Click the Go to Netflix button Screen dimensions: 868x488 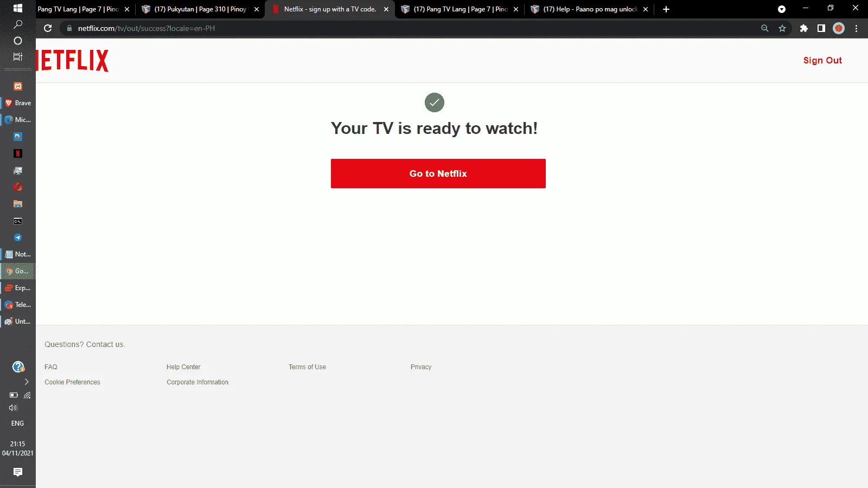(x=438, y=174)
